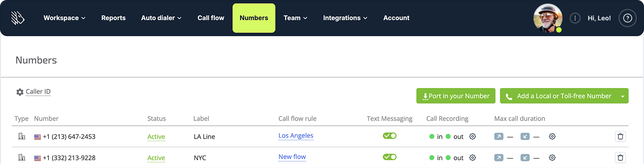Toggle Text Messaging for +1 (213) 647-2453

coord(389,135)
